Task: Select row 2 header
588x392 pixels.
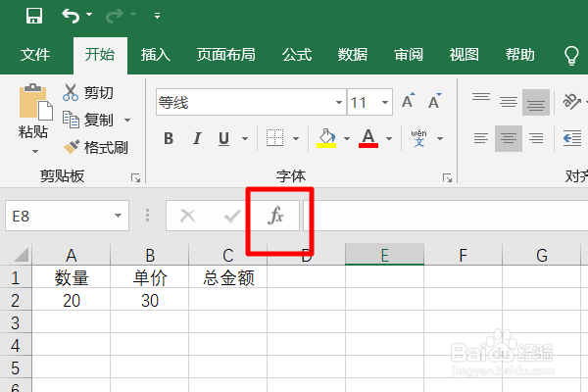Action: pos(16,300)
